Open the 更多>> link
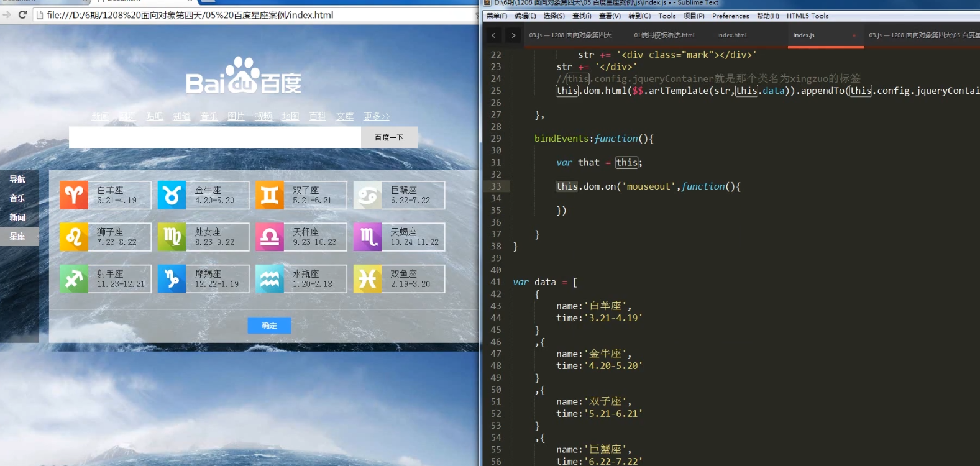The image size is (980, 466). coord(377,116)
